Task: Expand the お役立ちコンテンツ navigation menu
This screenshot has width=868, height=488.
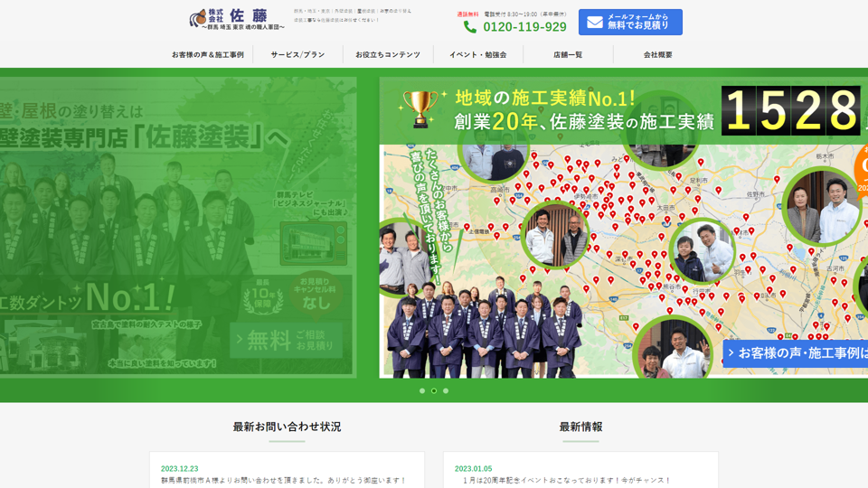Action: click(388, 55)
